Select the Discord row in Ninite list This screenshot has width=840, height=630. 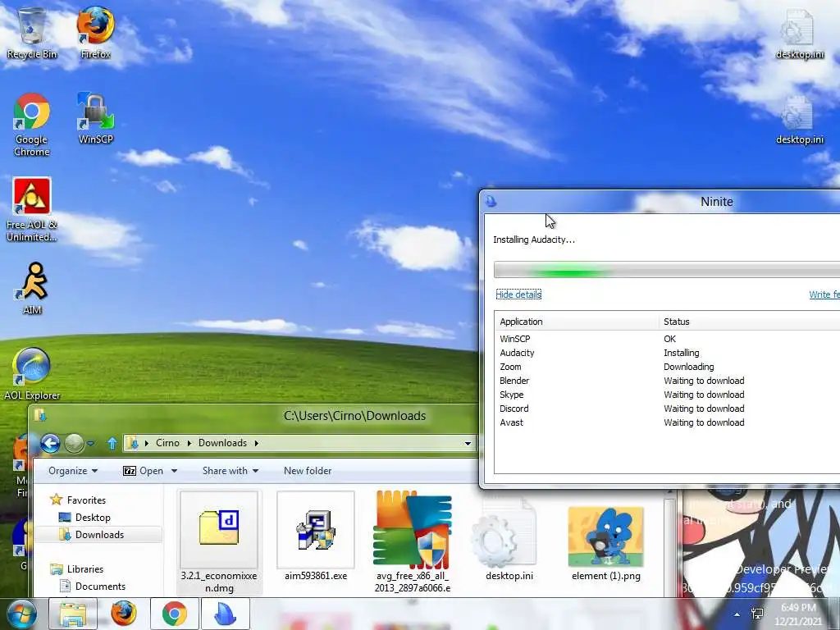(667, 409)
